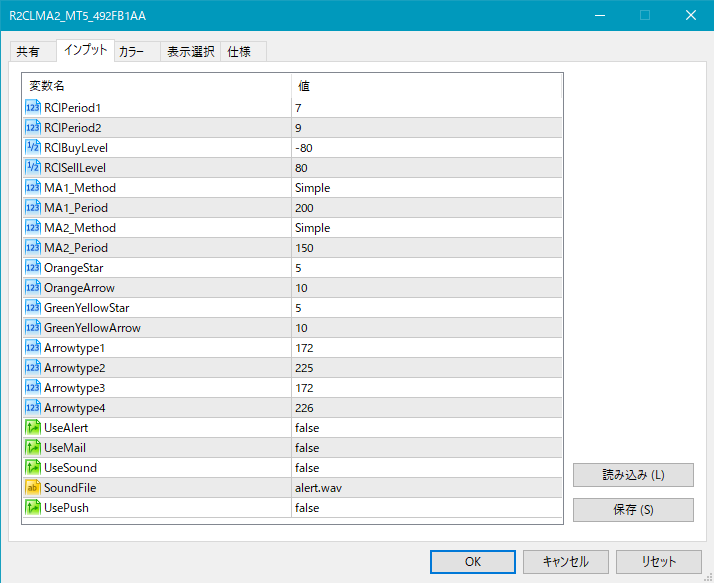Click the リセット button
The image size is (714, 583).
[x=658, y=562]
